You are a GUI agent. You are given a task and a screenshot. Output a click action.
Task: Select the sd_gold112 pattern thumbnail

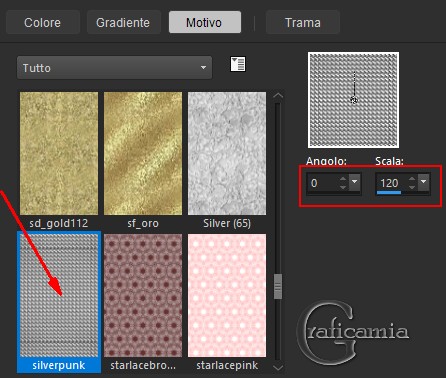tap(59, 153)
